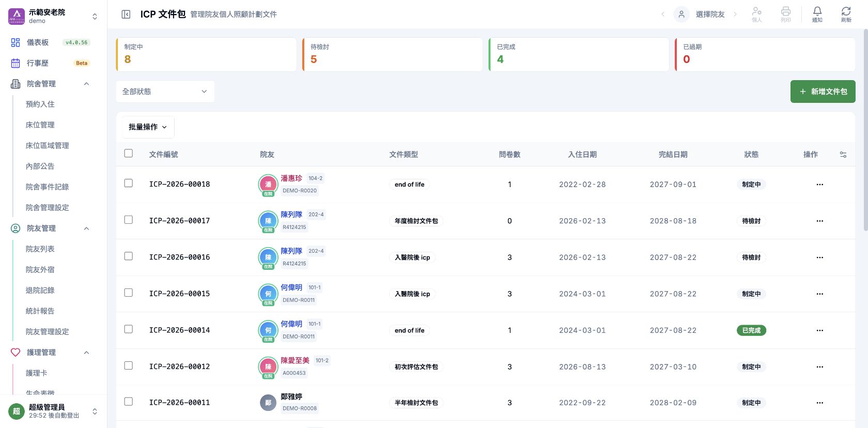Open the facility switcher next to 示範安老院
The height and width of the screenshot is (428, 868).
tap(95, 17)
